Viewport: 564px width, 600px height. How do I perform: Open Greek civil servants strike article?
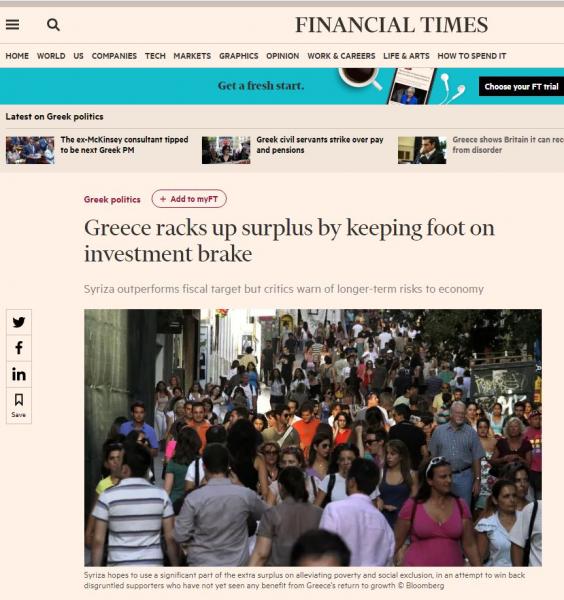320,145
